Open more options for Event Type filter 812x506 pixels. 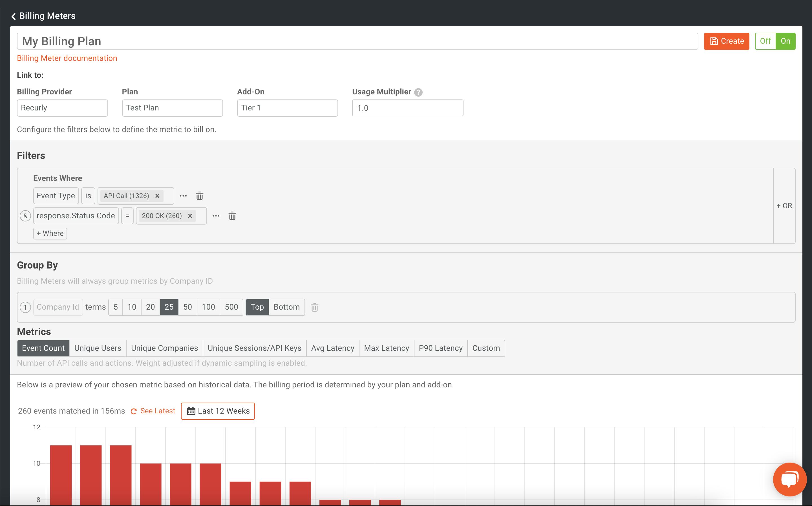click(x=183, y=196)
